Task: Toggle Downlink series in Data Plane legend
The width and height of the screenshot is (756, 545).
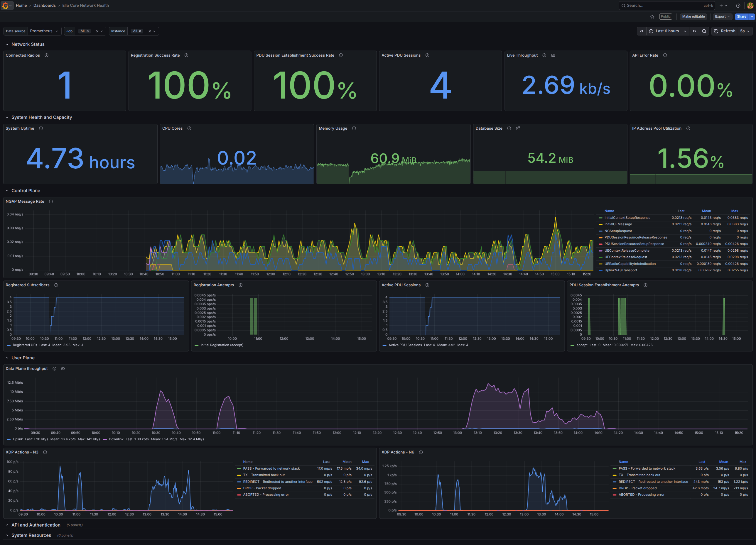Action: [x=116, y=439]
